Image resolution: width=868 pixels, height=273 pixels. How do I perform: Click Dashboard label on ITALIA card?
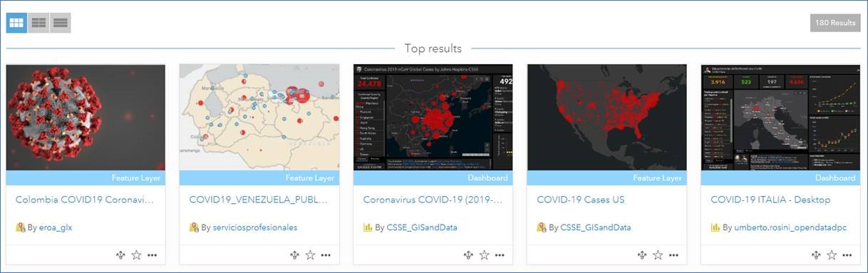click(835, 178)
